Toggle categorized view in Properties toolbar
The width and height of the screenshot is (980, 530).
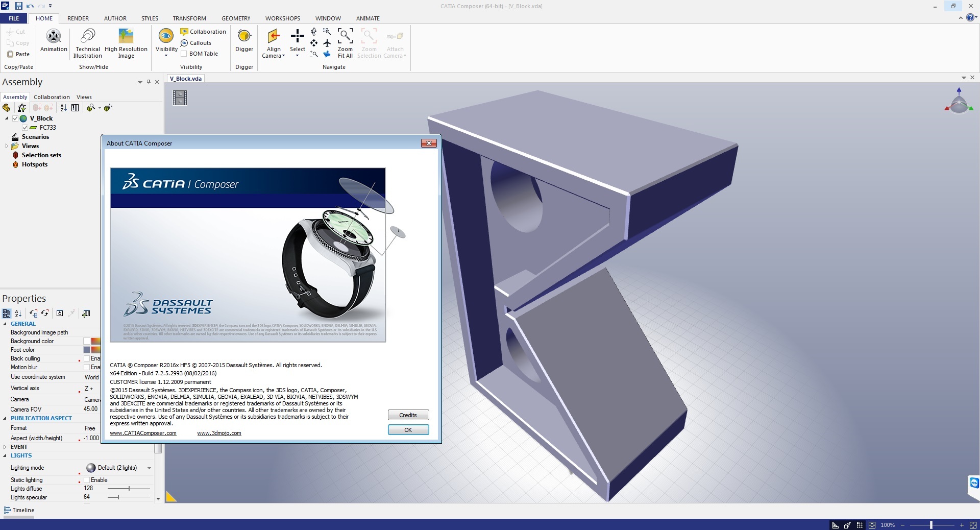tap(7, 314)
